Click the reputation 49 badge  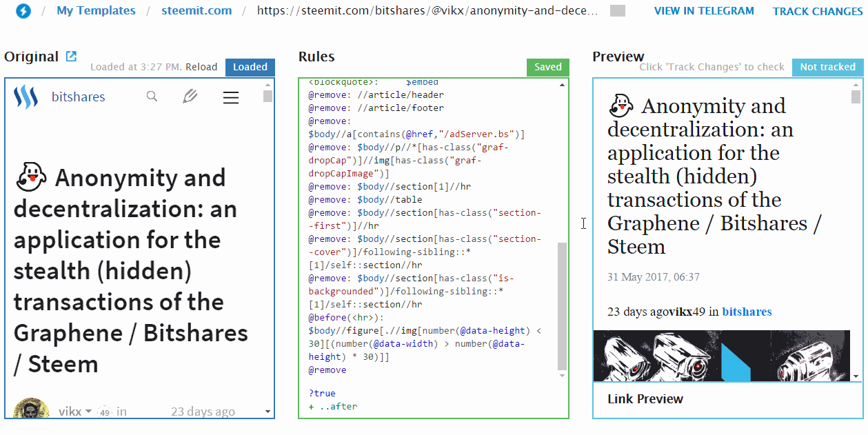[x=105, y=412]
